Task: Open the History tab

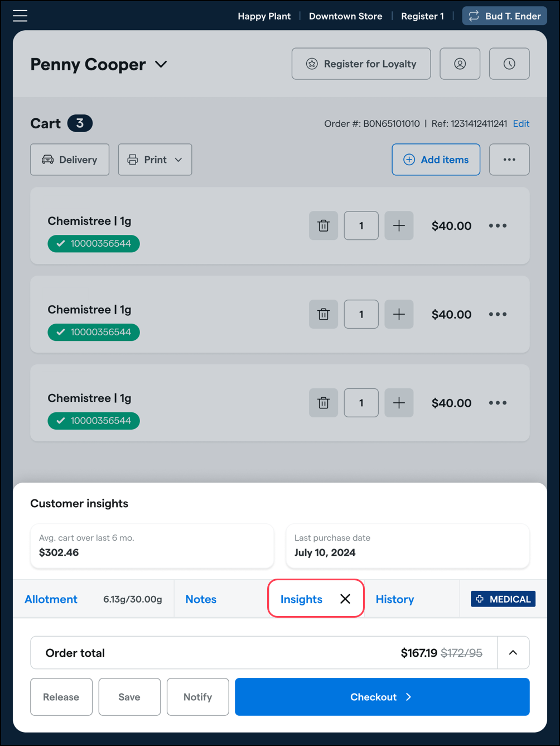Action: (x=395, y=599)
